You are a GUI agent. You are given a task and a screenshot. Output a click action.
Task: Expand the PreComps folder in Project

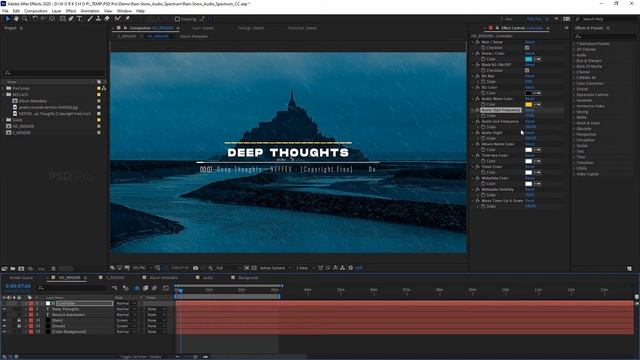pos(4,88)
